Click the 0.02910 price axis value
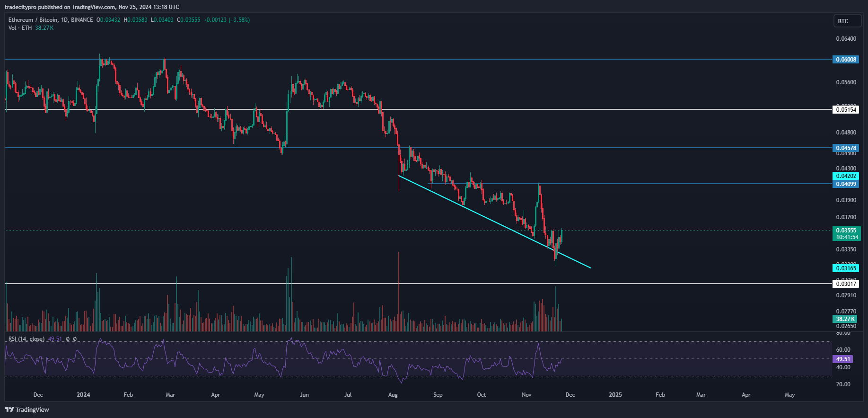The height and width of the screenshot is (418, 868). coord(846,295)
